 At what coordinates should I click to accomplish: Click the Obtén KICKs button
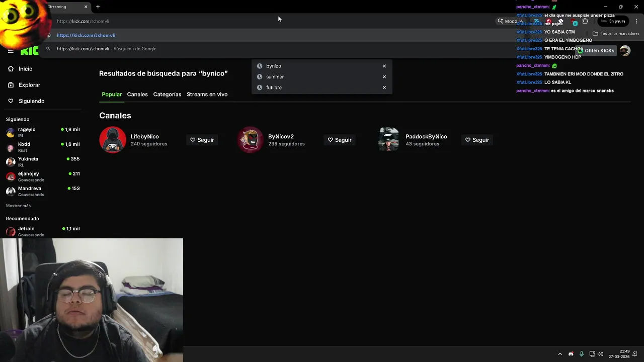(596, 51)
